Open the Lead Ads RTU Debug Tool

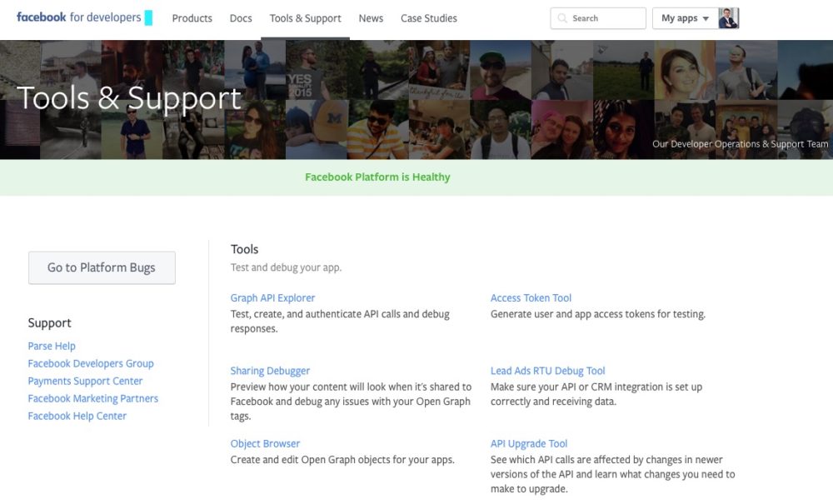coord(548,371)
